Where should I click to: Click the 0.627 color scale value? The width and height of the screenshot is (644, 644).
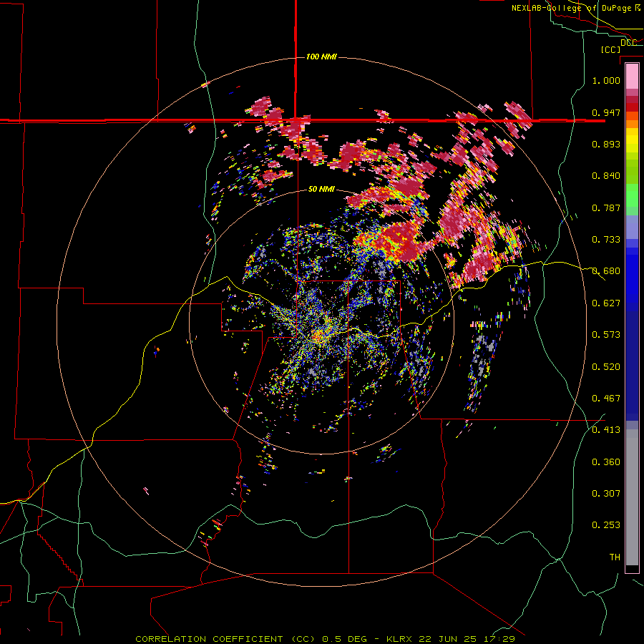point(606,303)
